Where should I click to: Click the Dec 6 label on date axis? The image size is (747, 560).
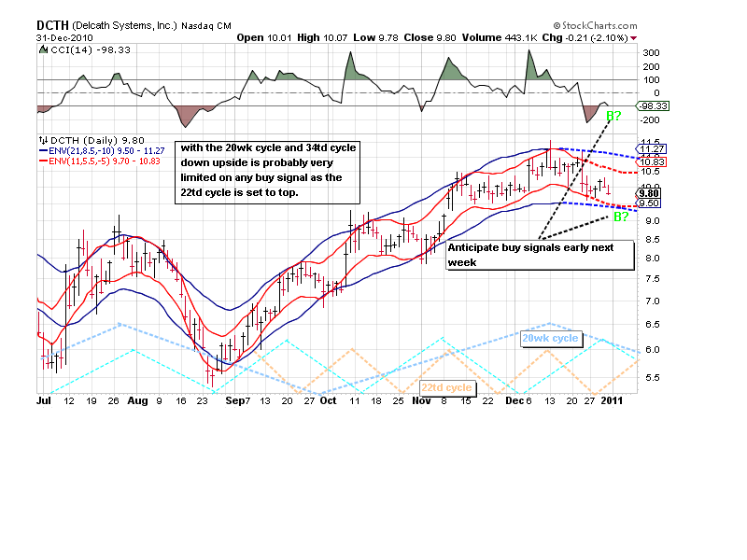pyautogui.click(x=519, y=400)
